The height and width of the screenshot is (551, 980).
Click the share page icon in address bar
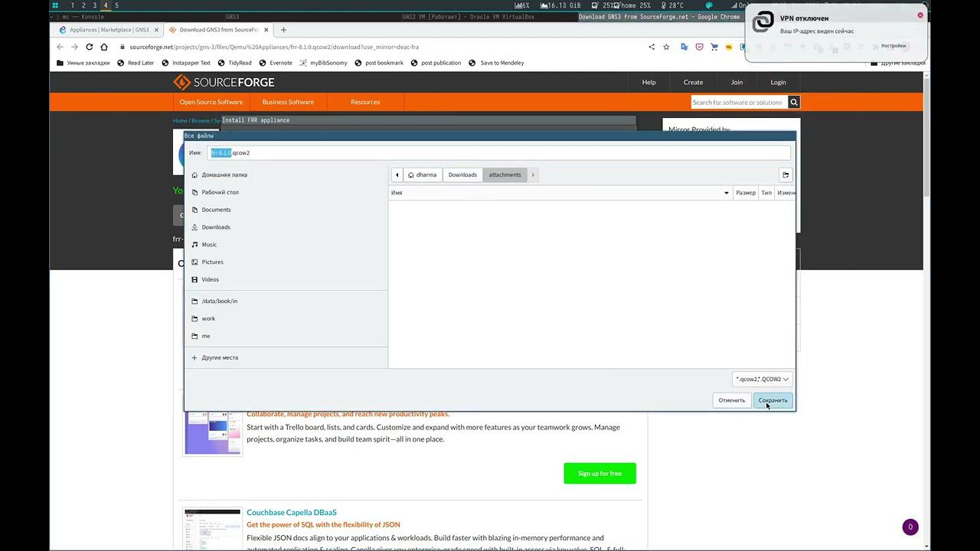tap(652, 47)
